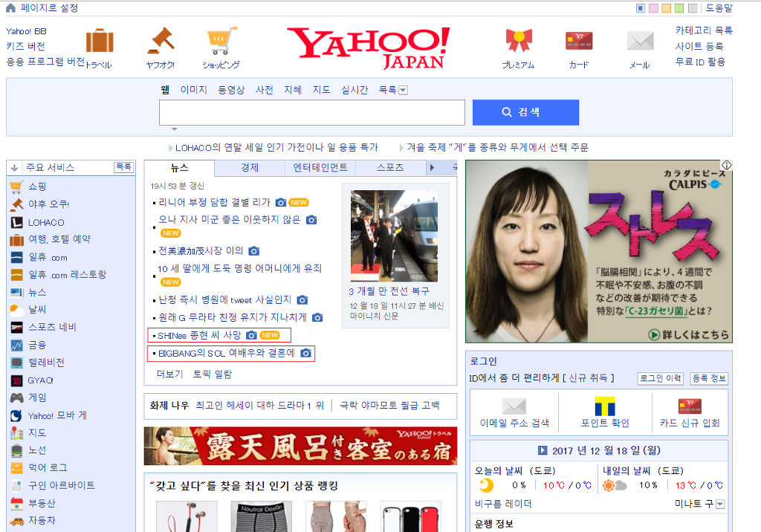The width and height of the screenshot is (761, 532).
Task: Click the card icon above 카드 신규 입회
Action: click(x=690, y=406)
